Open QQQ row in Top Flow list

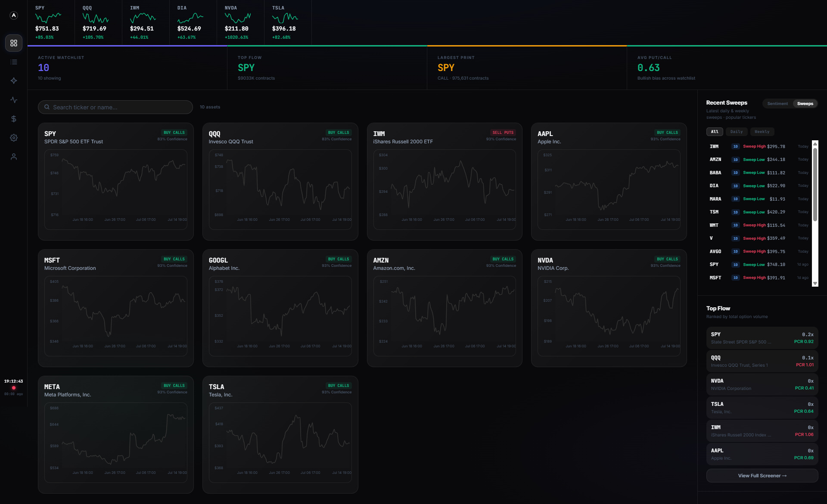point(762,361)
